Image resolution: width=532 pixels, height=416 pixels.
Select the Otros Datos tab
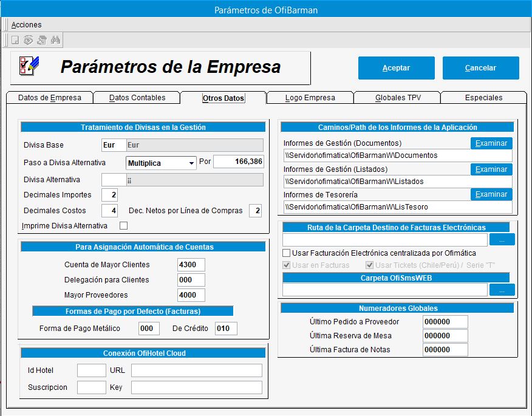(223, 98)
